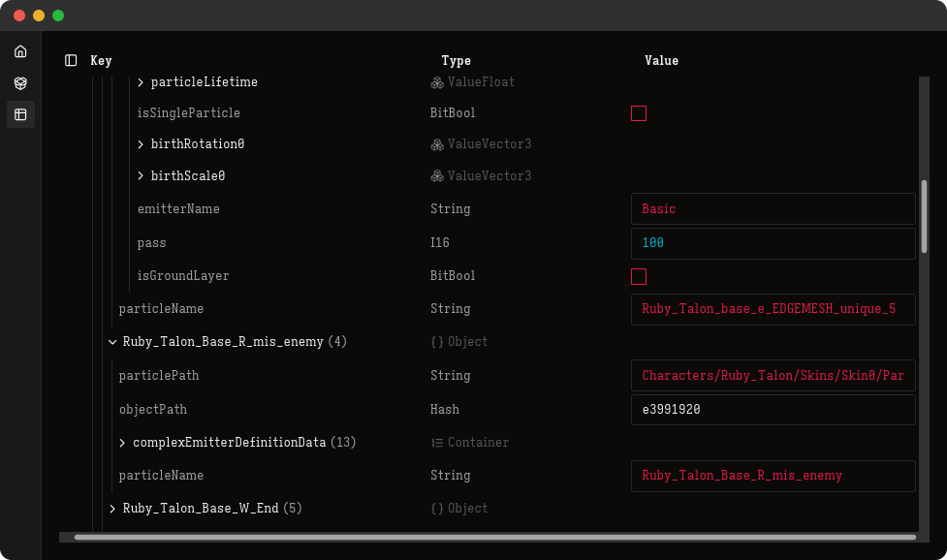Click the Key column header

(x=101, y=60)
